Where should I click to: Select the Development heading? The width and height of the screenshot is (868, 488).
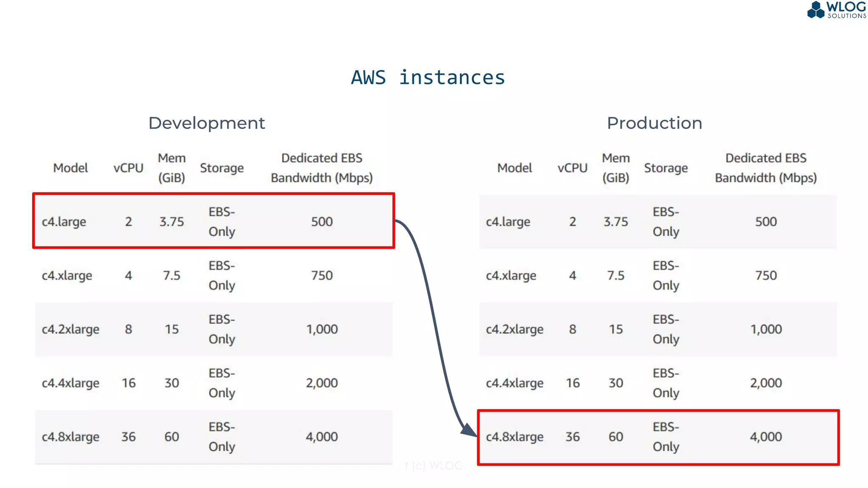click(x=206, y=123)
